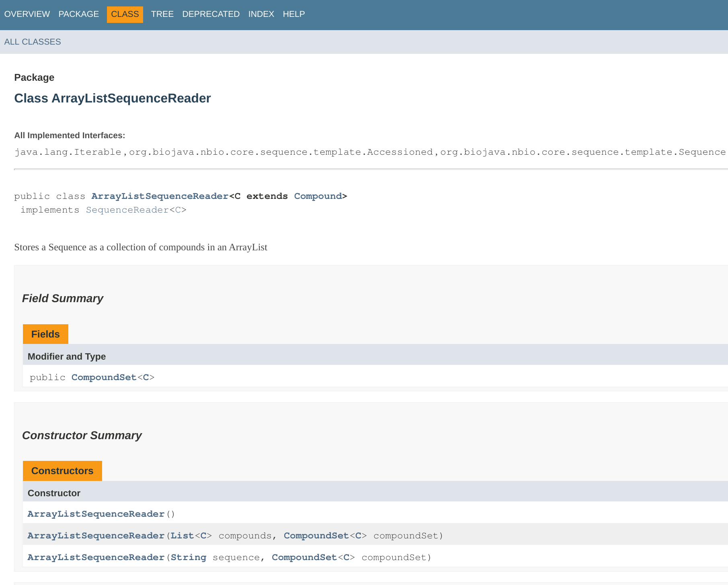The height and width of the screenshot is (585, 728).
Task: Open the SequenceReader interface link
Action: 127,210
